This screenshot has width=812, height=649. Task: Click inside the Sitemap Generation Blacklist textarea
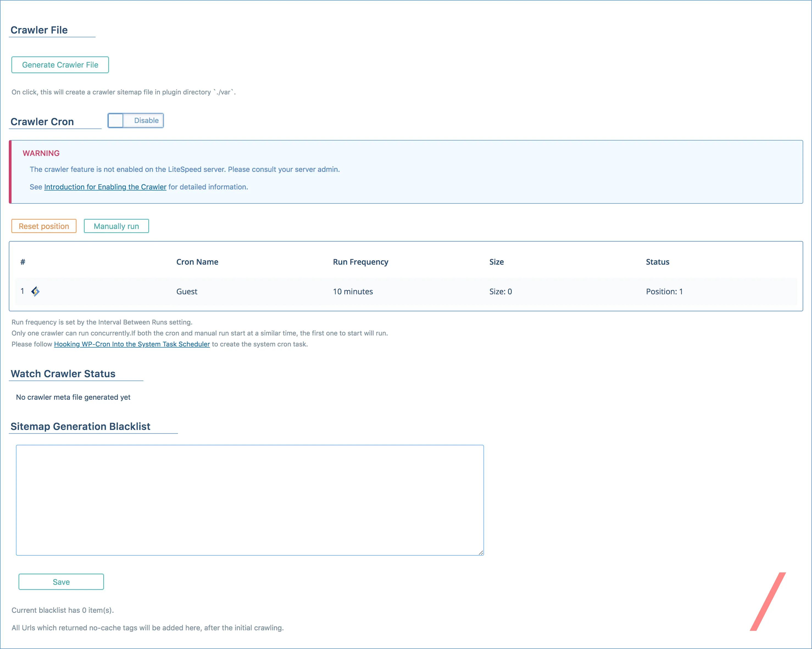250,500
